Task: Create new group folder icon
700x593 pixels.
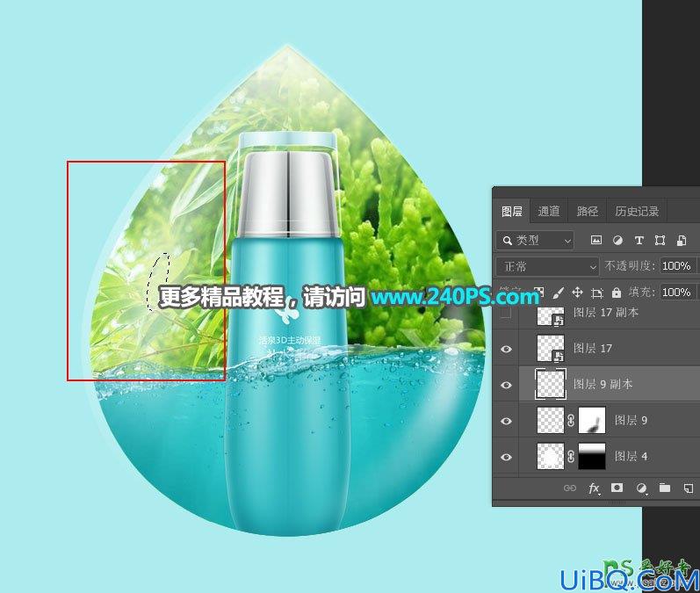Action: point(665,488)
